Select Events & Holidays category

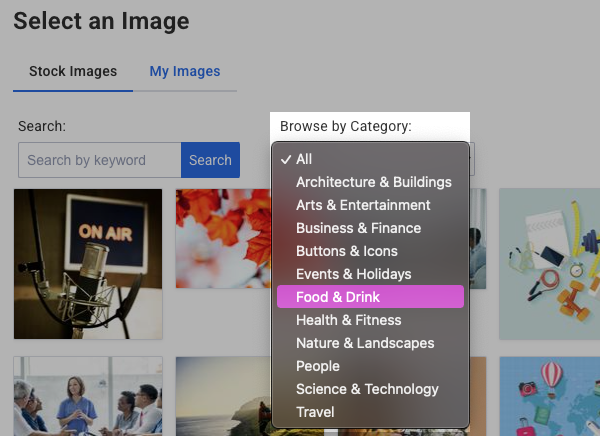coord(353,274)
